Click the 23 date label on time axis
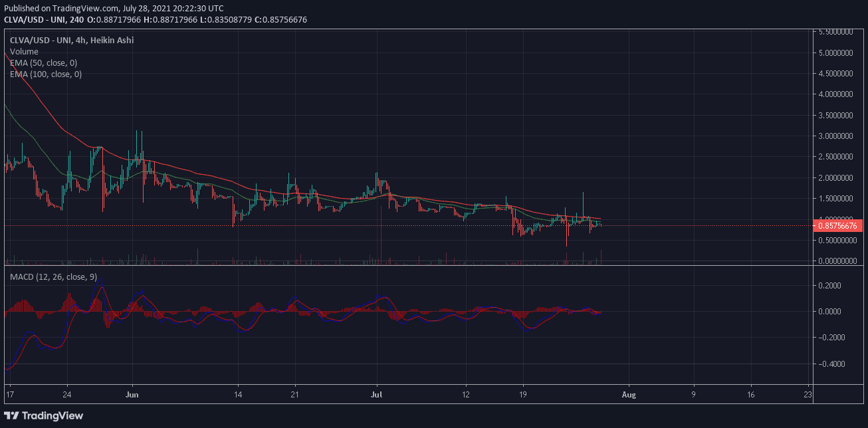The width and height of the screenshot is (868, 428). 808,393
